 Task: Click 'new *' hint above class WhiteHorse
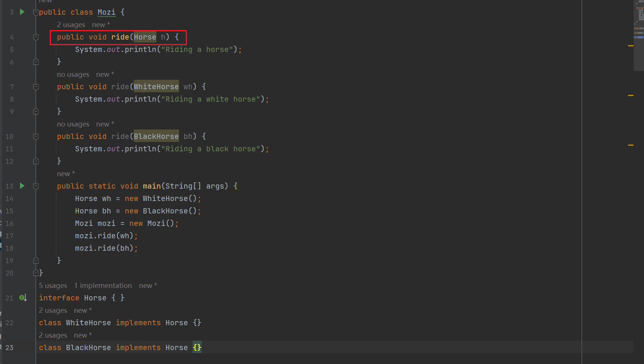coord(83,311)
